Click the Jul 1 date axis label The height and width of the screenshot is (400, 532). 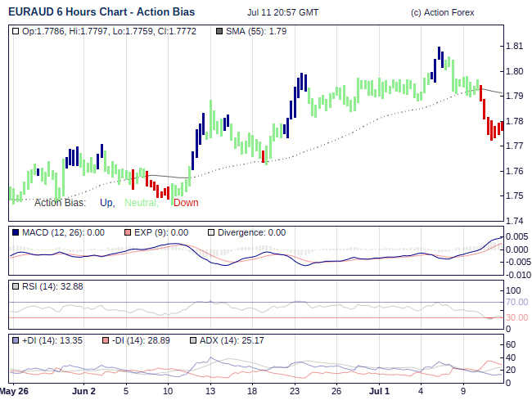click(379, 391)
